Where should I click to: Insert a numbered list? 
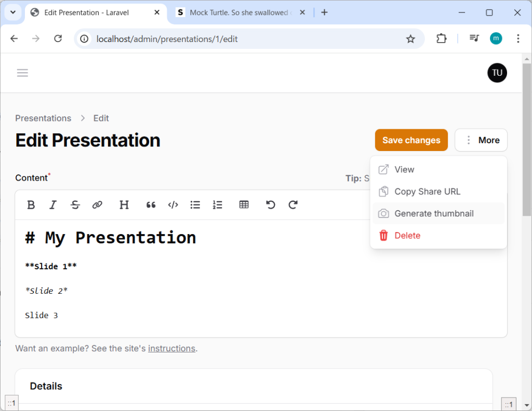[218, 205]
